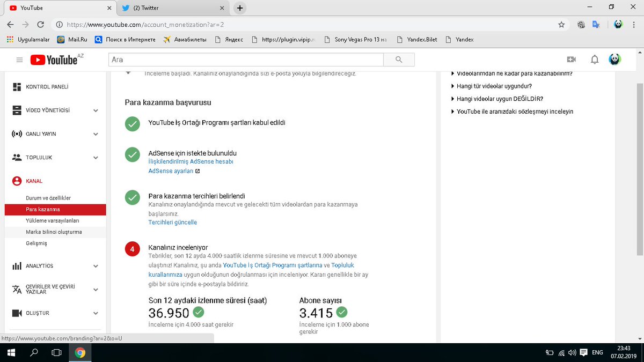Reload the page with the refresh icon

click(40, 25)
